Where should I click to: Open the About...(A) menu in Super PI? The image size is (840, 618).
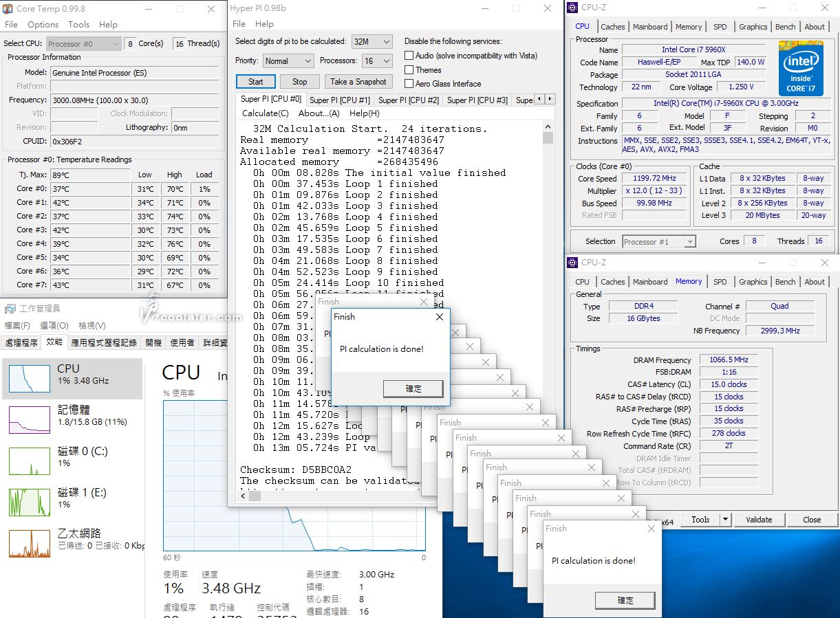319,113
